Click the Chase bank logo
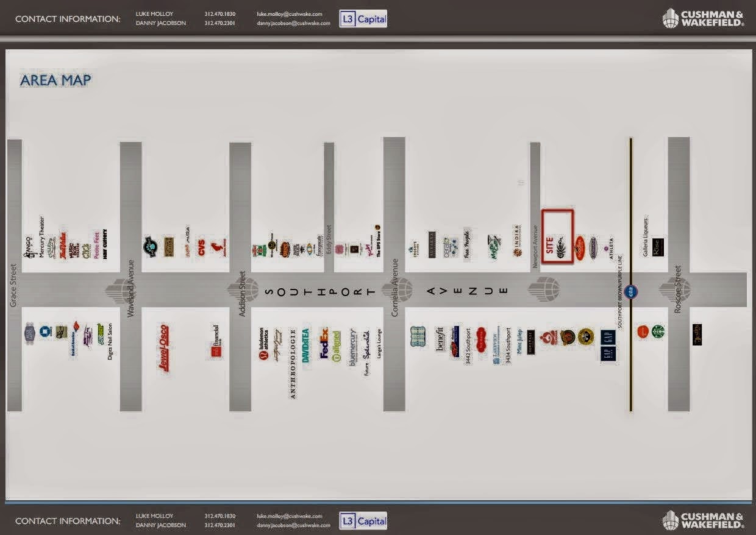 point(45,332)
